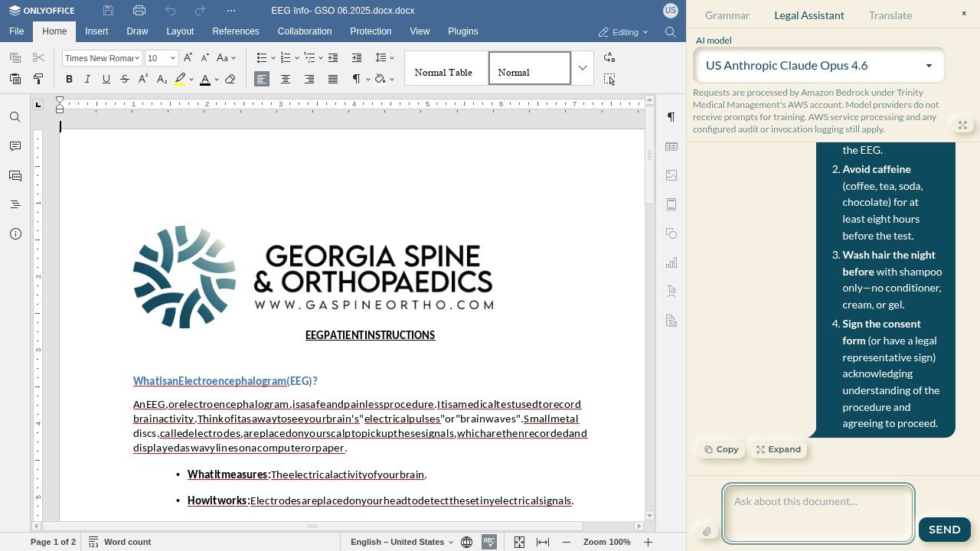Expand the font name combo box

coord(138,58)
